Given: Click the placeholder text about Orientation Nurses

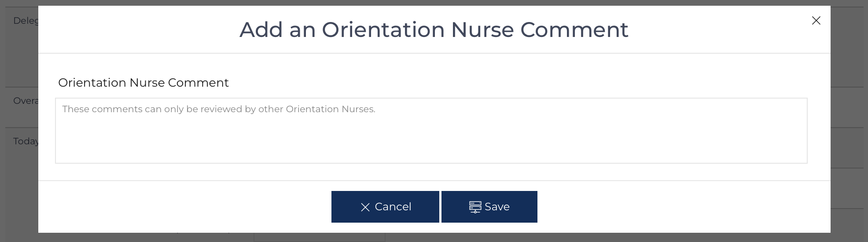Looking at the screenshot, I should pyautogui.click(x=219, y=109).
